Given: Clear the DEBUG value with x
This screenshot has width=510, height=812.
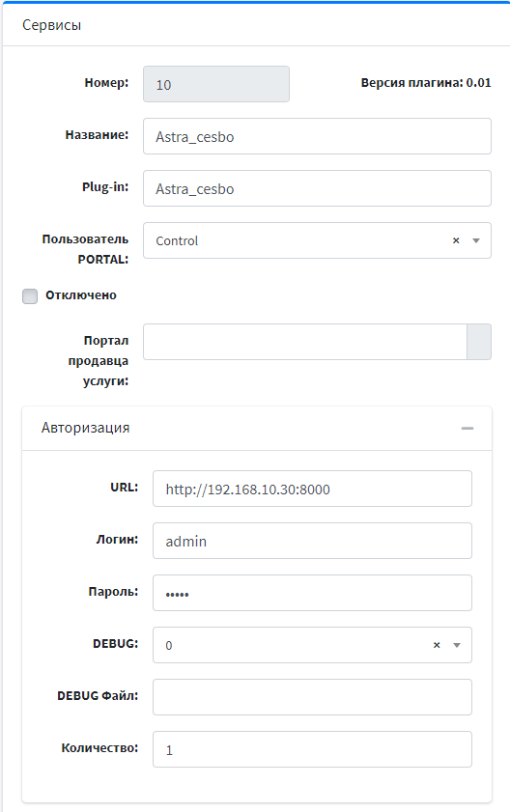Looking at the screenshot, I should click(x=437, y=645).
